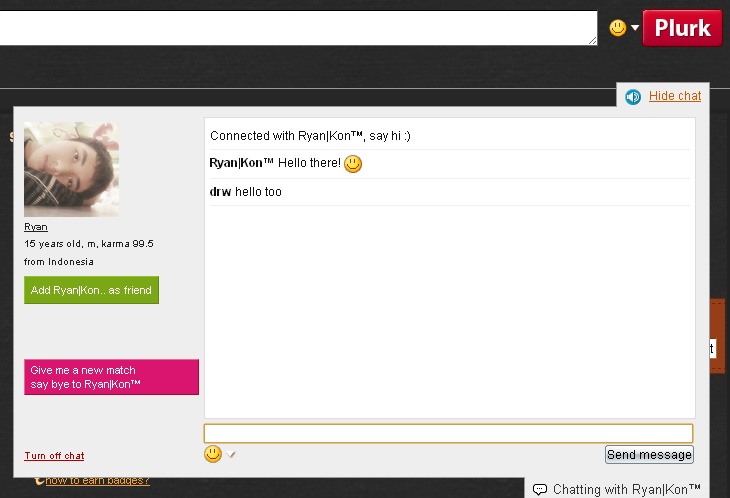Select 'Connected with Ryan|Kon™, say hi' text
The height and width of the screenshot is (498, 730).
click(310, 136)
